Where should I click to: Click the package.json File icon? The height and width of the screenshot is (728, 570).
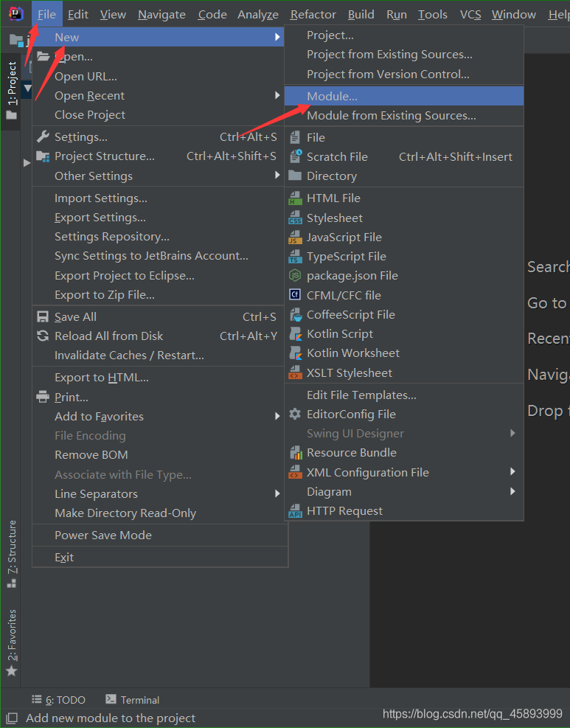click(x=295, y=276)
